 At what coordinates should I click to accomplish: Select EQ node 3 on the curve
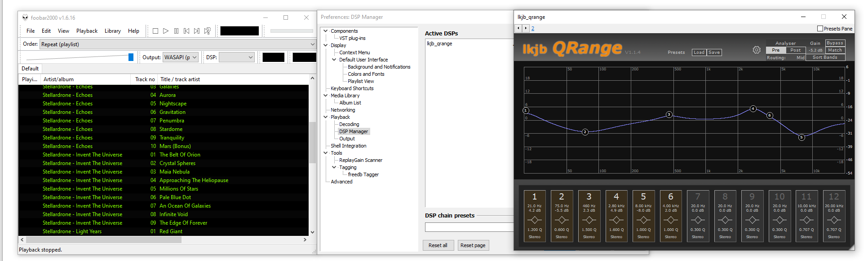(669, 114)
